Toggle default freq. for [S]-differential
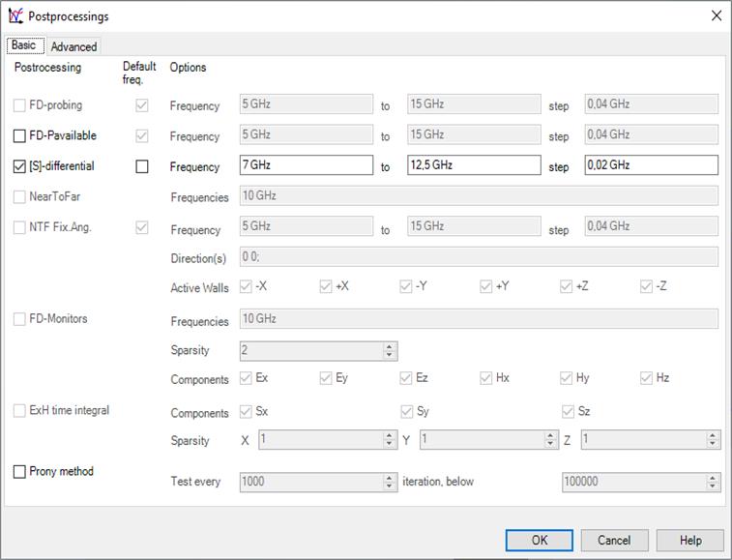The height and width of the screenshot is (560, 732). (142, 166)
